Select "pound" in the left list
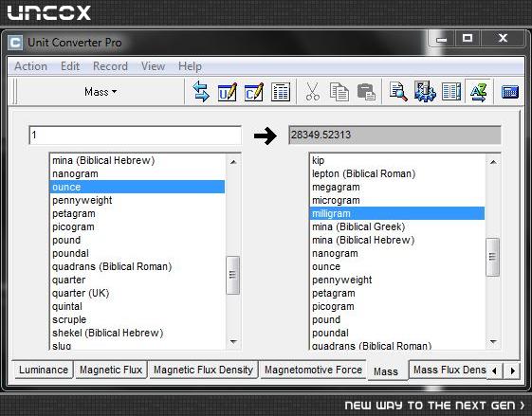 click(138, 240)
